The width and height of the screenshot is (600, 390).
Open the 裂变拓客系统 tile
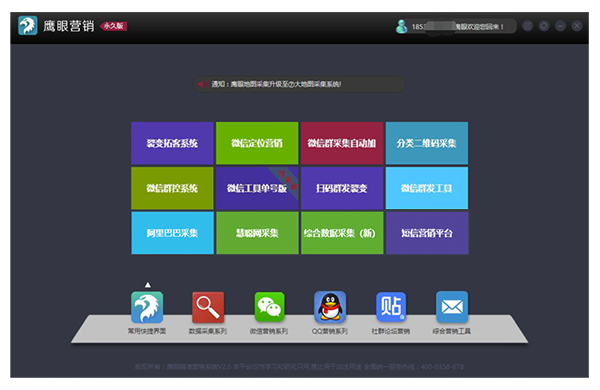(172, 143)
